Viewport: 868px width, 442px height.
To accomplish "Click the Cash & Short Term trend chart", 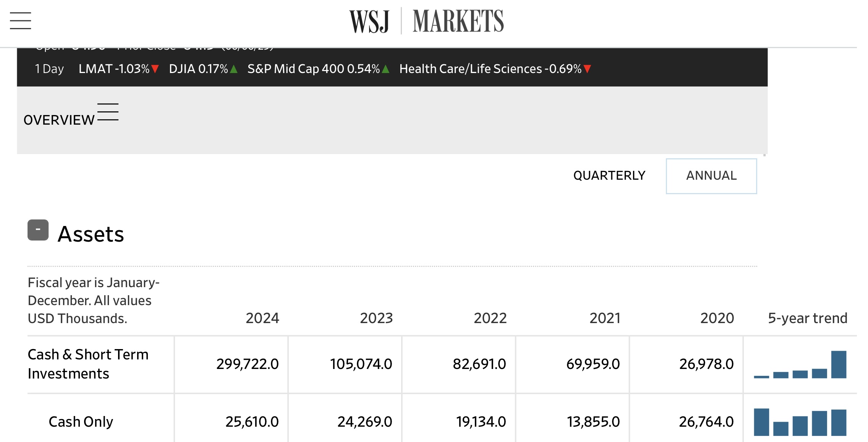I will click(x=800, y=364).
